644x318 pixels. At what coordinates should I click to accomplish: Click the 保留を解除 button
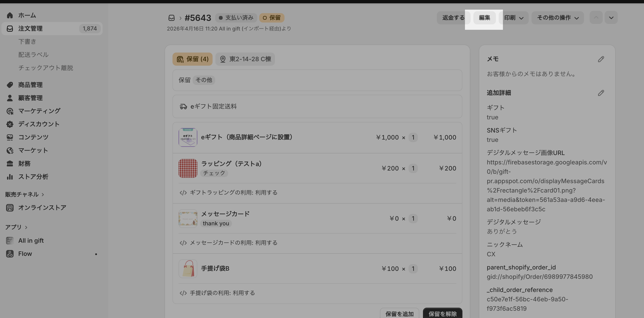pyautogui.click(x=442, y=314)
